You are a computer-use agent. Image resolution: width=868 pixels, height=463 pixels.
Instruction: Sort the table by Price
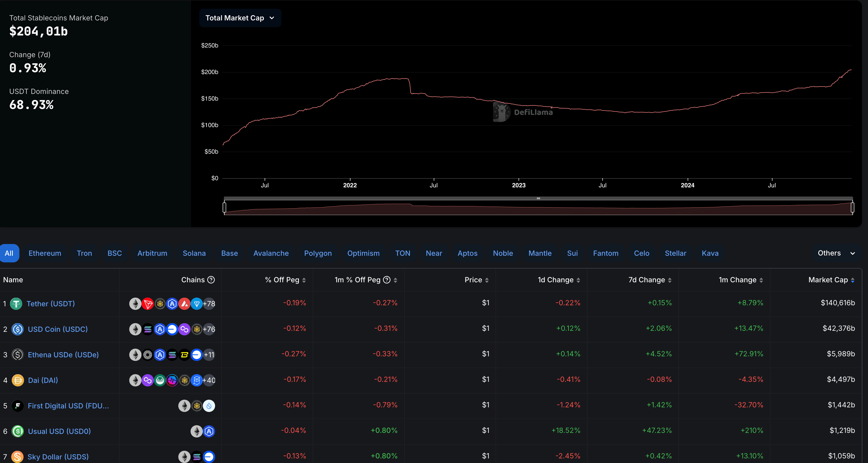[x=487, y=280]
